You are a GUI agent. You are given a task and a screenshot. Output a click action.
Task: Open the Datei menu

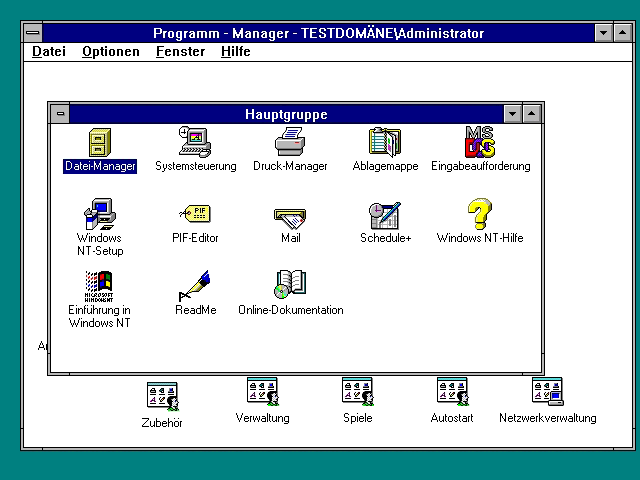pyautogui.click(x=49, y=51)
